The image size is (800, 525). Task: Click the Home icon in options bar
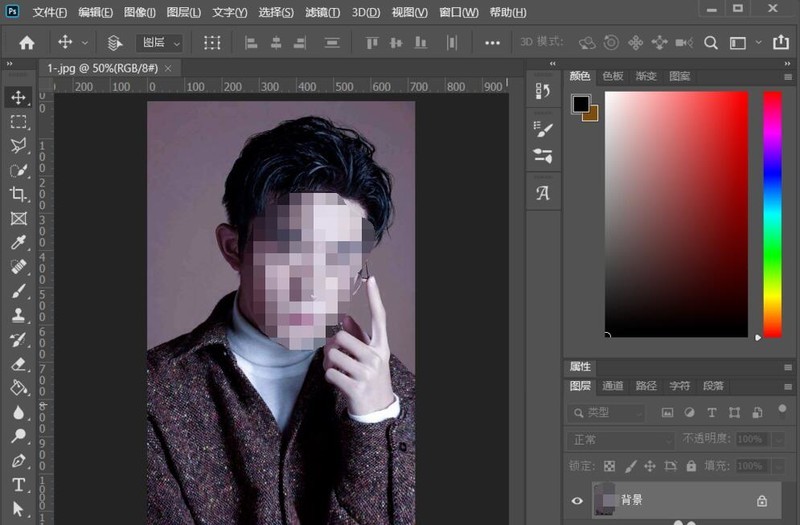27,43
